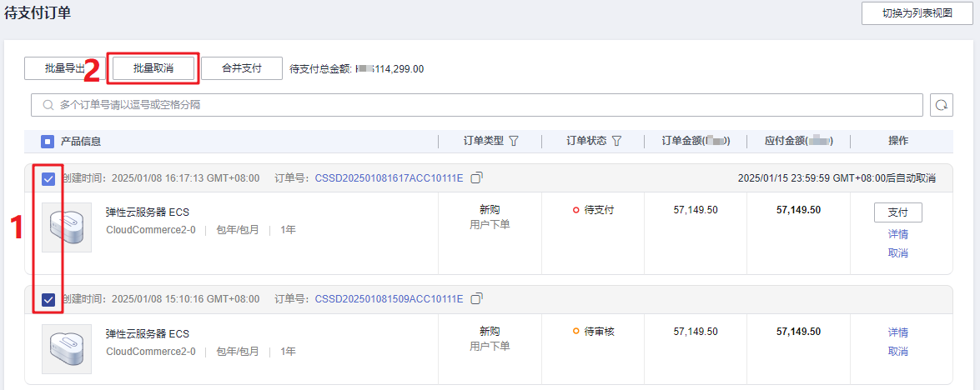Image resolution: width=980 pixels, height=390 pixels.
Task: Click the first ECS product thumbnail
Action: (67, 227)
